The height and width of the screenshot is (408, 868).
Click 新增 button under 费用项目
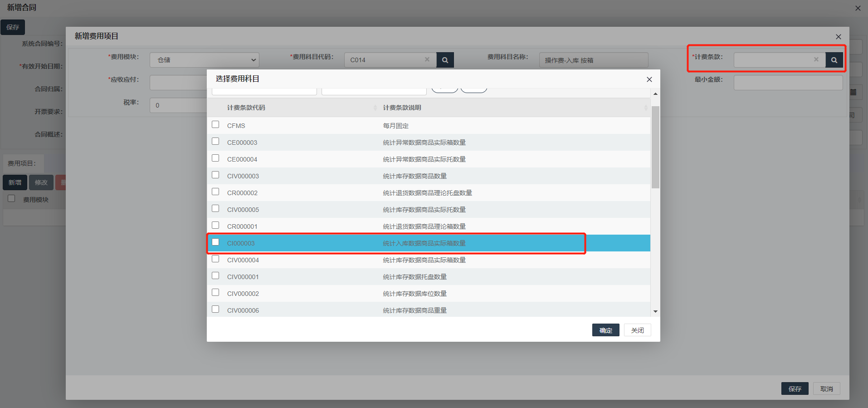pos(15,182)
